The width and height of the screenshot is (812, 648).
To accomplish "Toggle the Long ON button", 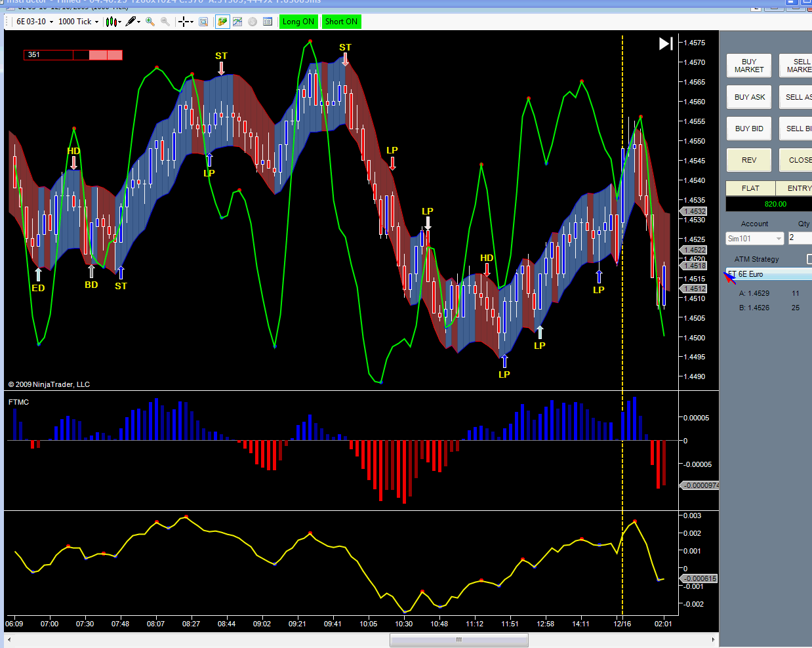I will 298,22.
